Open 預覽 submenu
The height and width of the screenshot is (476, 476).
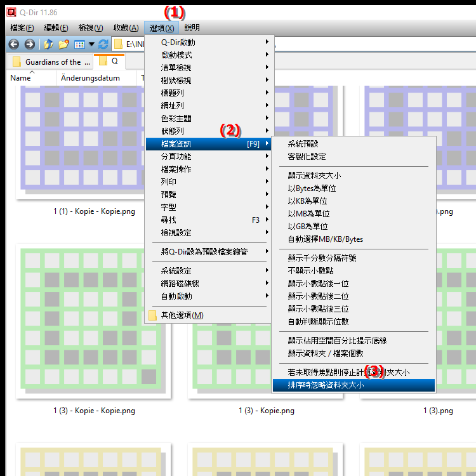209,195
